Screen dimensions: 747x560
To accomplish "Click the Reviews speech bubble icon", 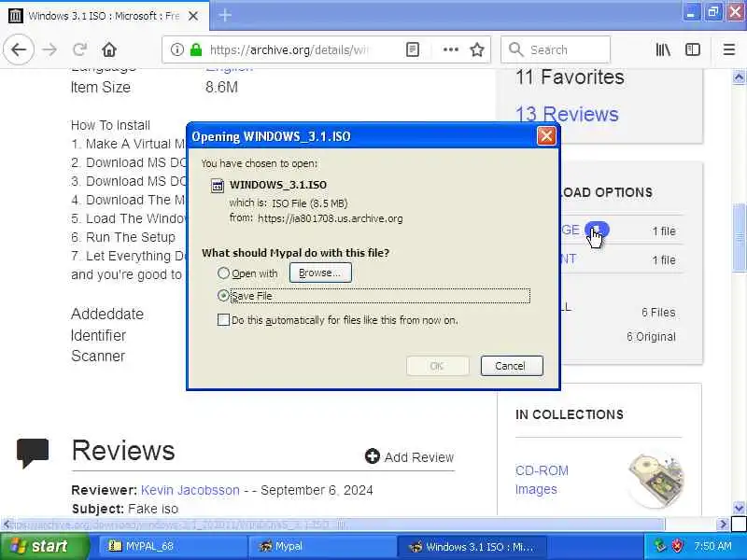I will 33,453.
